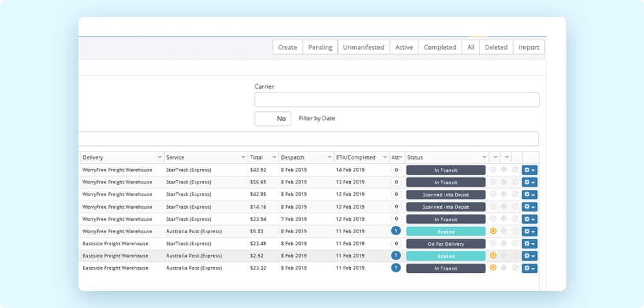Screen dimensions: 644x308
Task: Open gear actions menu for $14.16 row
Action: [530, 207]
